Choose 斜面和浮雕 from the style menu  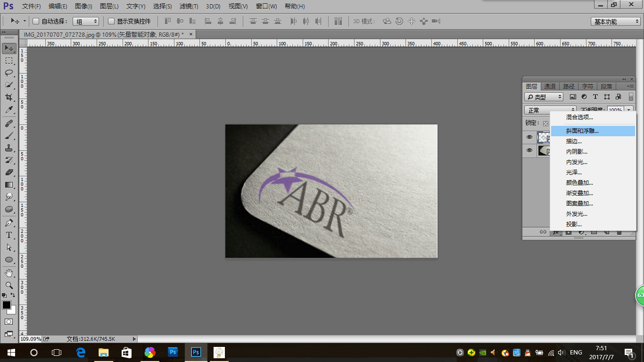point(582,131)
